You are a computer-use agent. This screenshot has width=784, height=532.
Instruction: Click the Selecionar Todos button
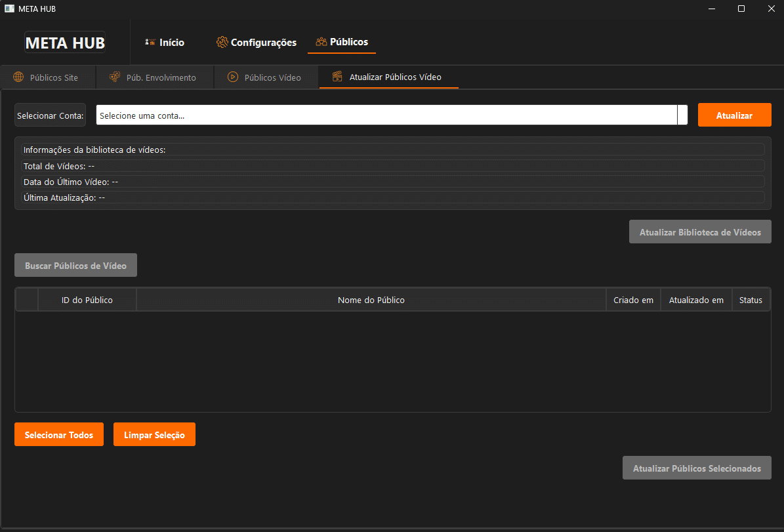point(59,434)
